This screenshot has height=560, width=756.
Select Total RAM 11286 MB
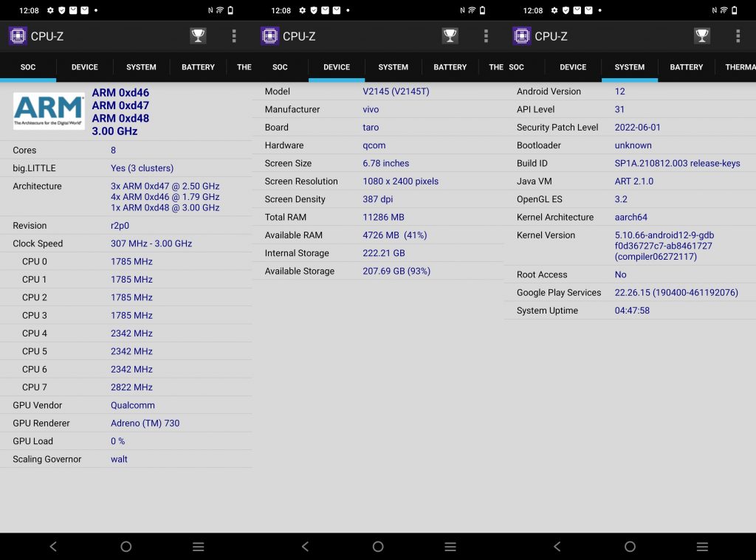pos(383,218)
